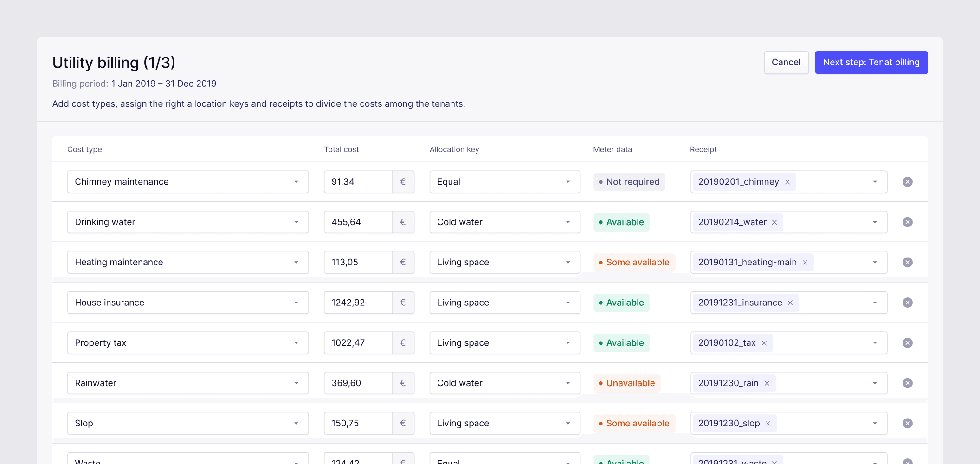This screenshot has width=980, height=464.
Task: Open the Equal allocation dropdown for Chimney maintenance
Action: click(x=568, y=181)
